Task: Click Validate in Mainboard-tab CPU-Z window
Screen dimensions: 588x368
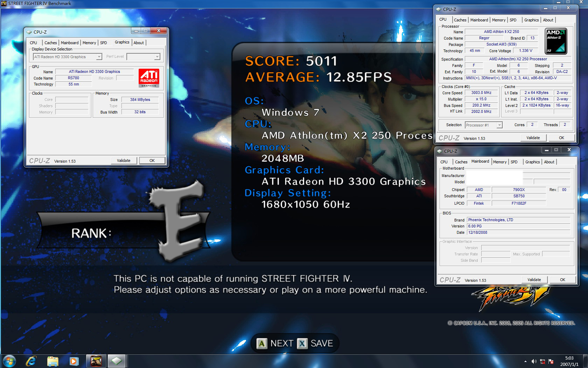Action: tap(534, 280)
